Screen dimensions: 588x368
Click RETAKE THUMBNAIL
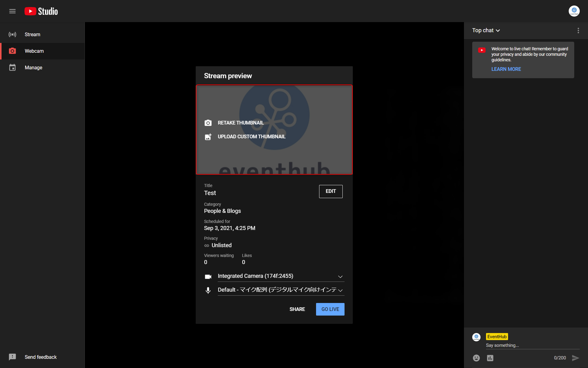coord(241,123)
